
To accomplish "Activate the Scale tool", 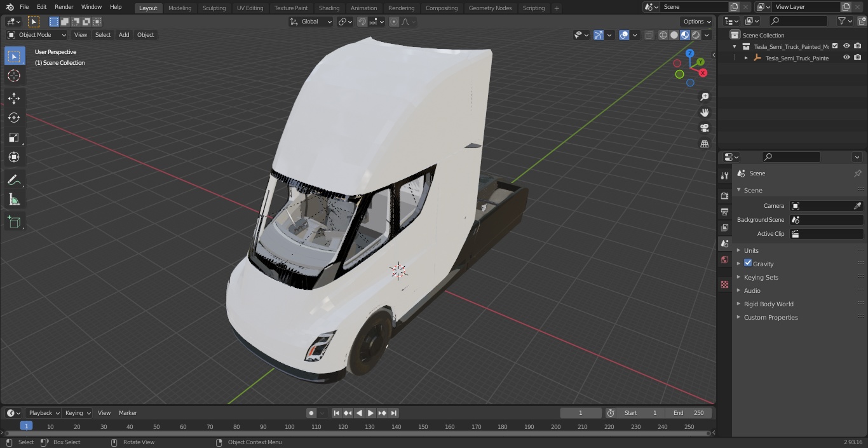I will click(x=14, y=137).
